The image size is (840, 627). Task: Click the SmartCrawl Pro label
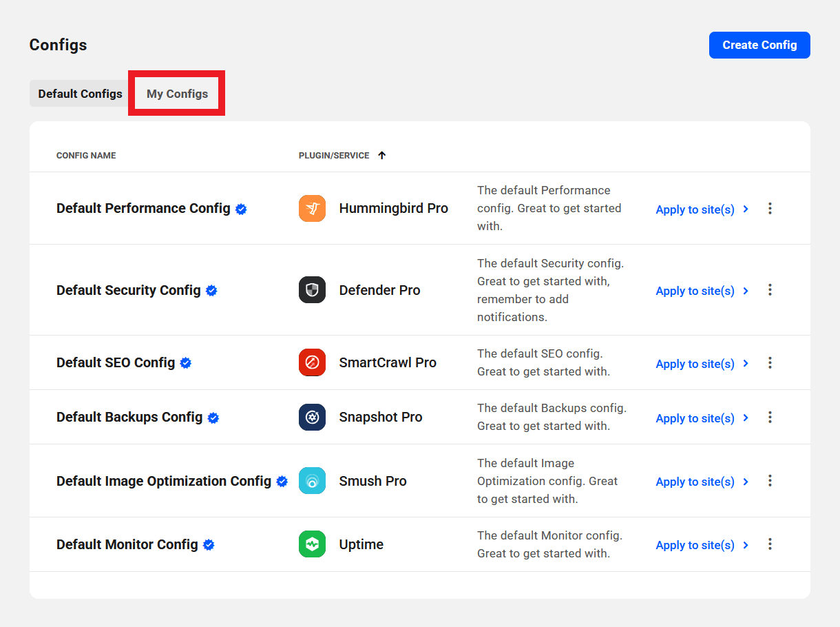tap(388, 362)
